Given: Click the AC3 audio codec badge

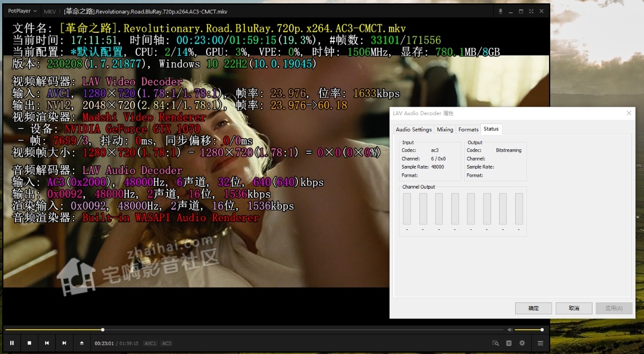Looking at the screenshot, I should (x=166, y=343).
